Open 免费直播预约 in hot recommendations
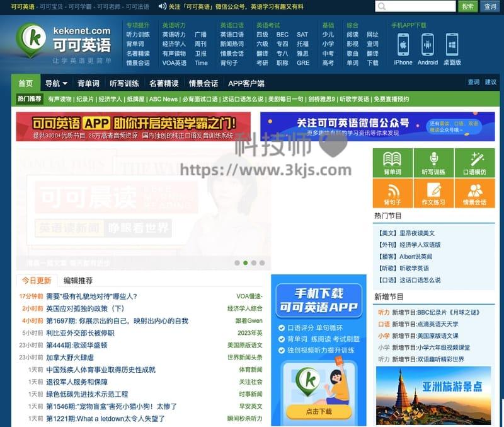504x427 pixels. [x=391, y=99]
